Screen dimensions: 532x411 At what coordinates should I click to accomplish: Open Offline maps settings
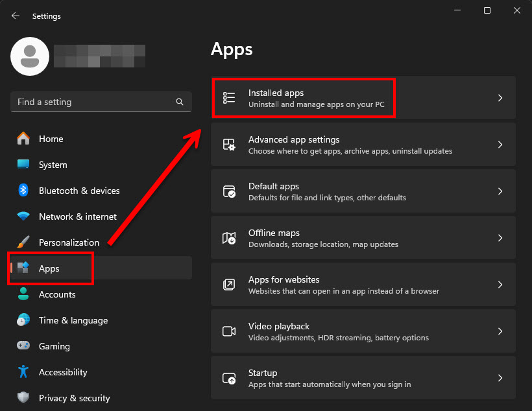[x=363, y=238]
